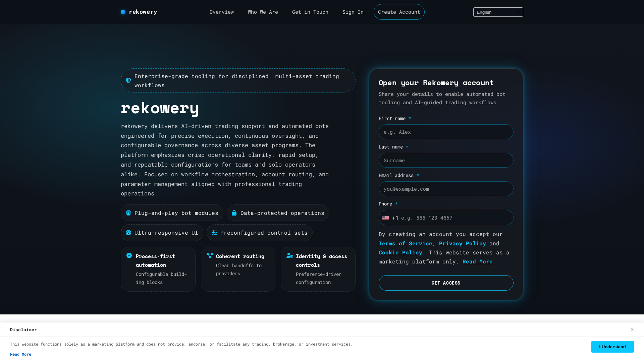The height and width of the screenshot is (362, 644).
Task: Focus the Email address input field
Action: [446, 189]
